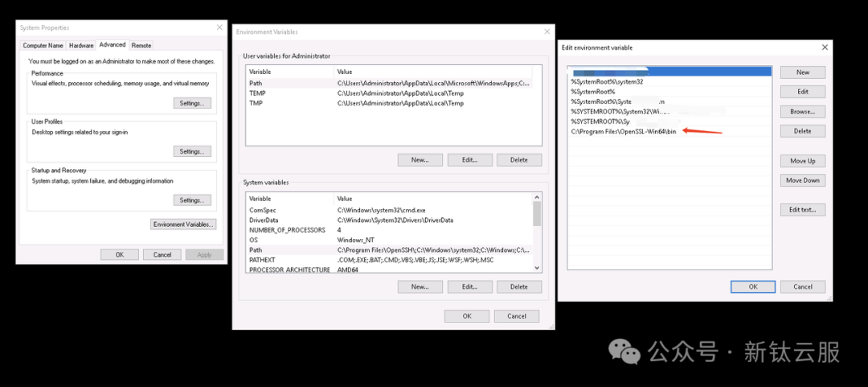Open the Edit text... option
Image resolution: width=868 pixels, height=387 pixels.
[803, 209]
